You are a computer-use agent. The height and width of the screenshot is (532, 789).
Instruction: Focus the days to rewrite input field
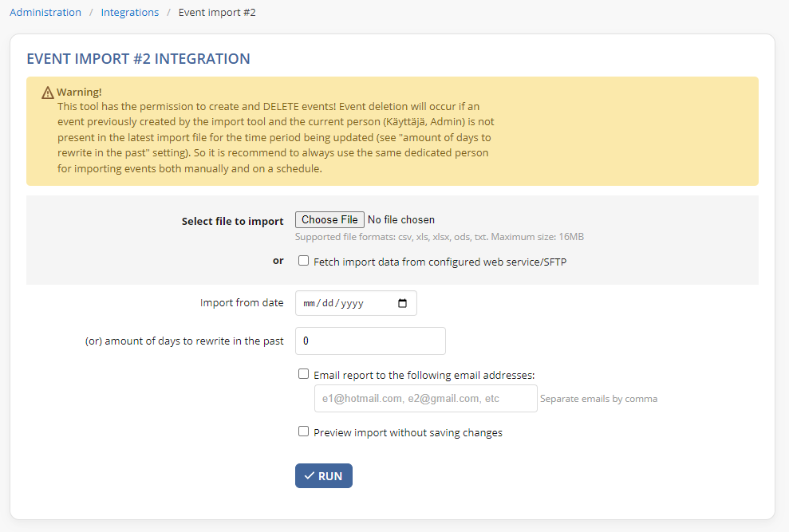pyautogui.click(x=370, y=341)
